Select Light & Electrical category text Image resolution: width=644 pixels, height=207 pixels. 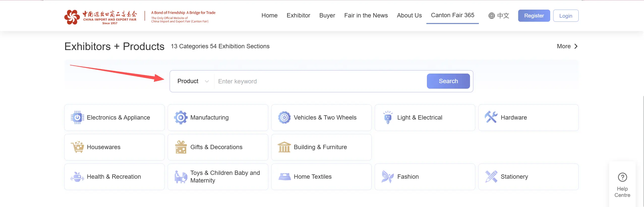(420, 118)
